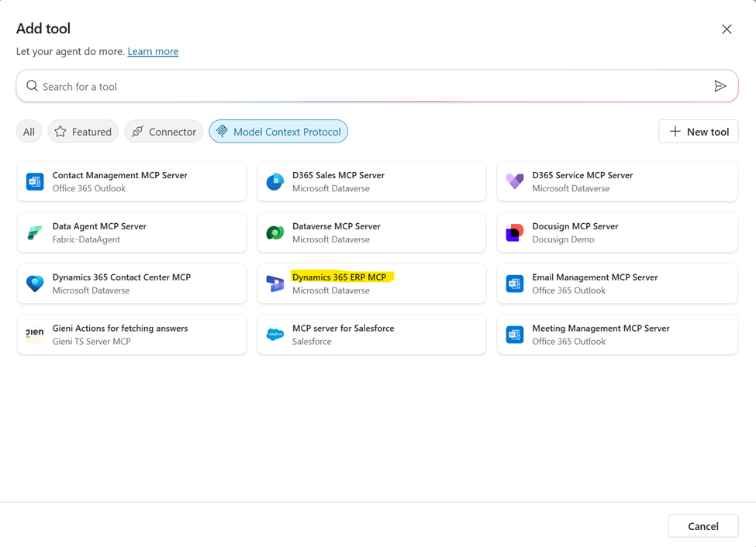Click the Dataverse MCP Server green icon
Image resolution: width=756 pixels, height=547 pixels.
click(x=274, y=232)
